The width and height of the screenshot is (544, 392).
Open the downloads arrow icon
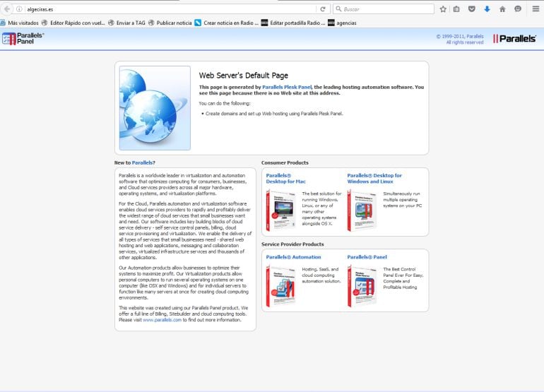pos(487,9)
